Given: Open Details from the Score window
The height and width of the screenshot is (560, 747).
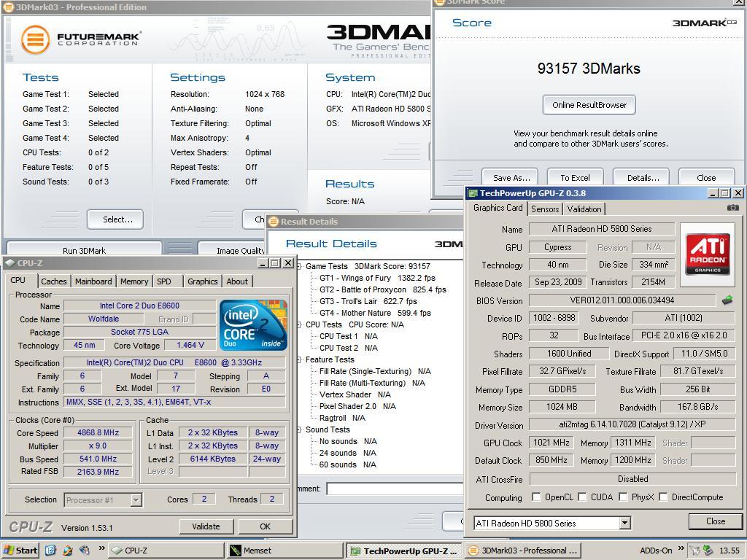Looking at the screenshot, I should click(x=641, y=177).
